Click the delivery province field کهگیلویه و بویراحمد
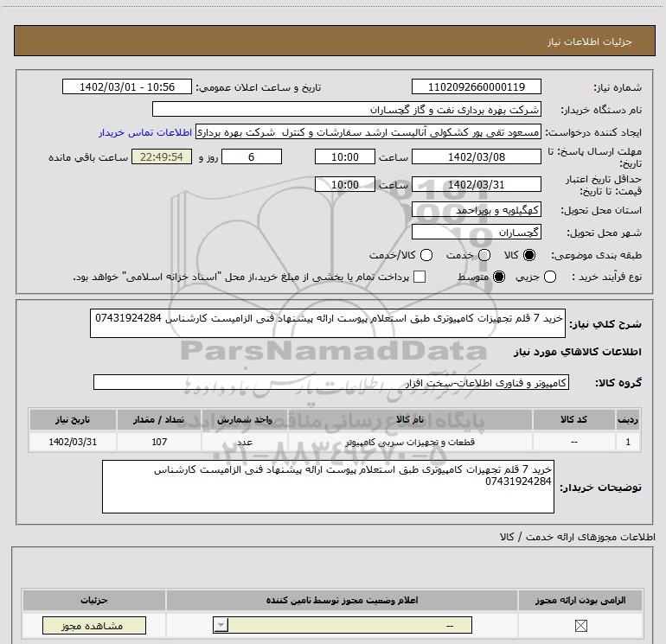Image resolution: width=666 pixels, height=644 pixels. point(476,210)
